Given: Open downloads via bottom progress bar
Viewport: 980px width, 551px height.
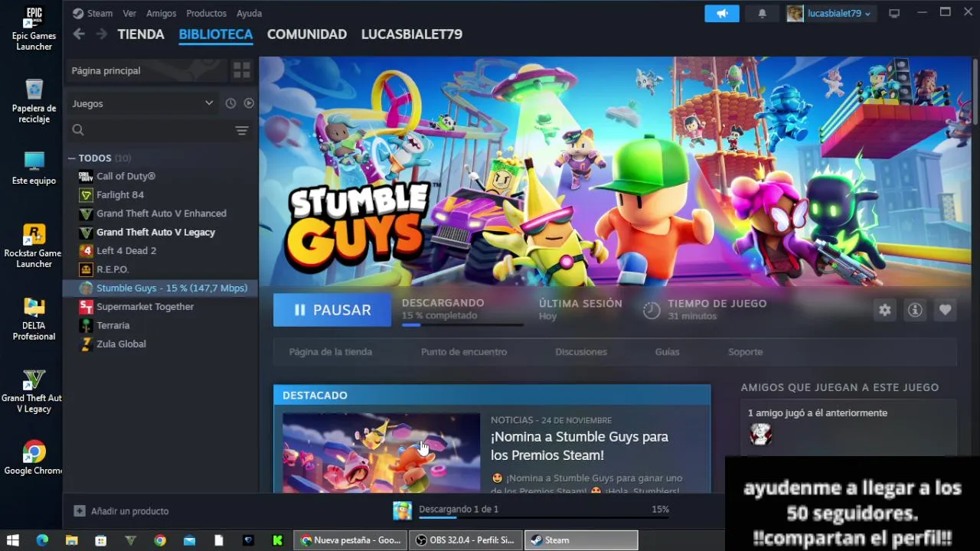Looking at the screenshot, I should [544, 518].
